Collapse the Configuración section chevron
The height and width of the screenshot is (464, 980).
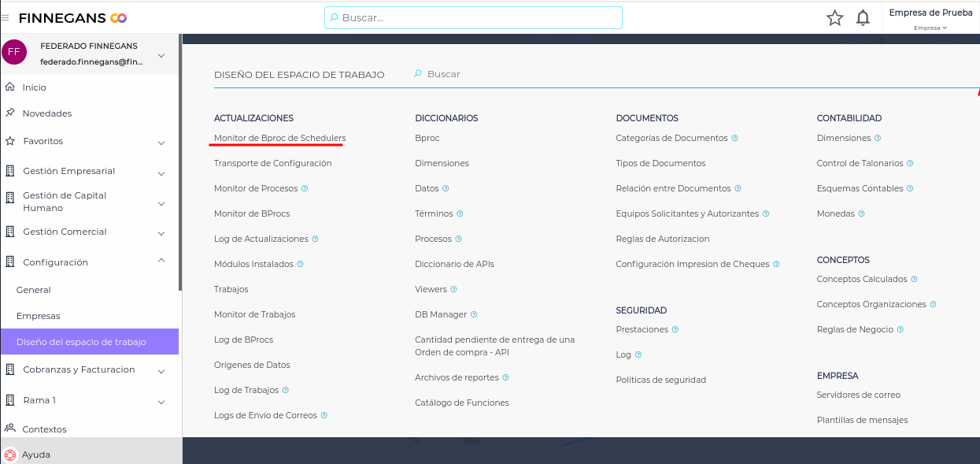pos(161,261)
